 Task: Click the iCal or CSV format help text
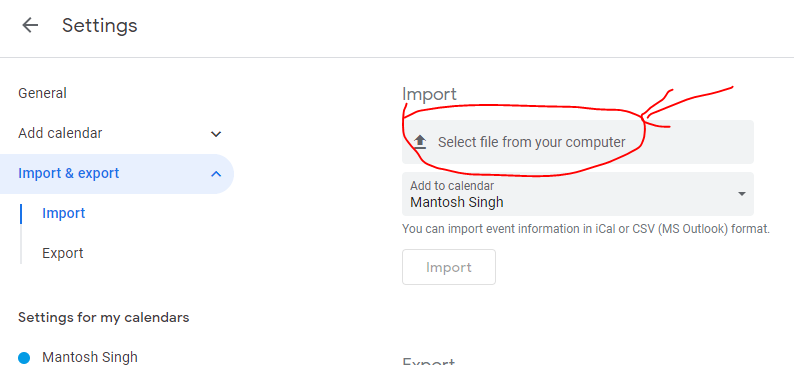(x=586, y=229)
